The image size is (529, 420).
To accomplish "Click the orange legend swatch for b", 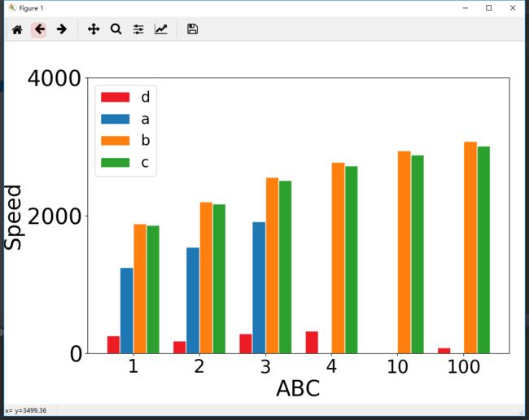I will pyautogui.click(x=115, y=141).
